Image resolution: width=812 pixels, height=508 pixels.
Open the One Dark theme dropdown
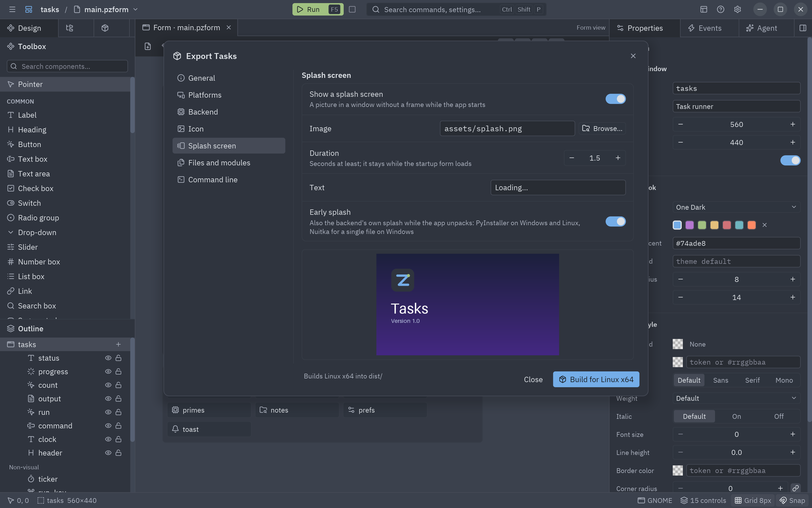(x=736, y=207)
